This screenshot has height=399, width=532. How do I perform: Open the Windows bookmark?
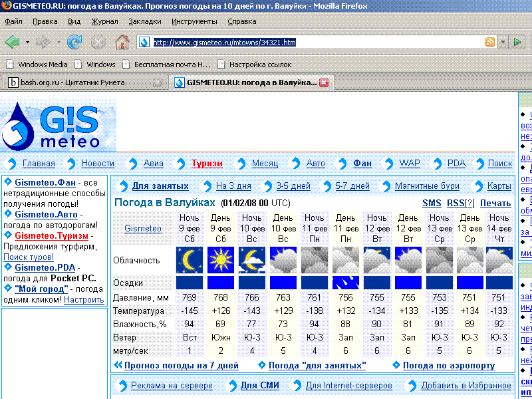point(95,64)
